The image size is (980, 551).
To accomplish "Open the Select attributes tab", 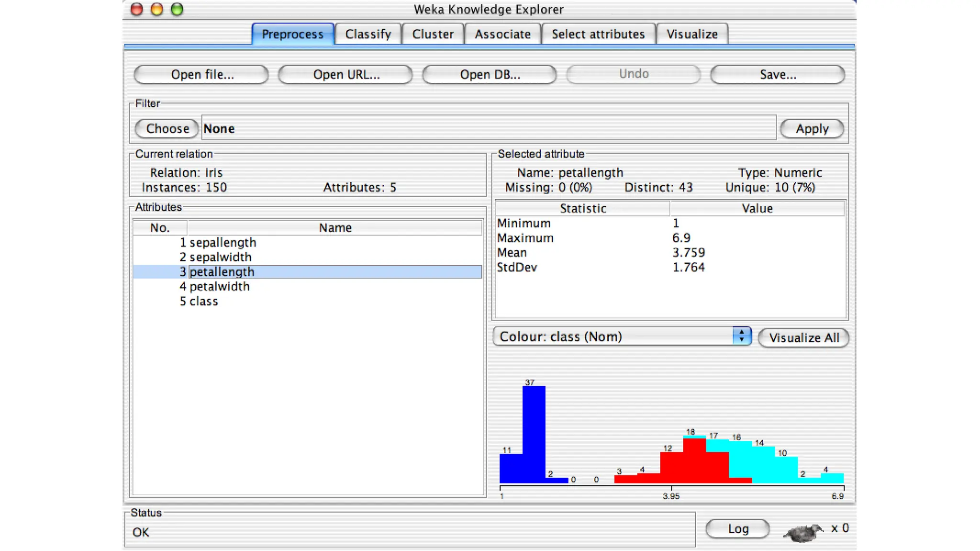I will click(598, 34).
